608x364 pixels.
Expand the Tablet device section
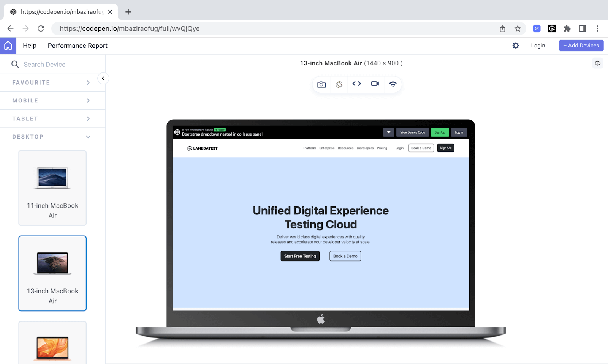(x=52, y=119)
